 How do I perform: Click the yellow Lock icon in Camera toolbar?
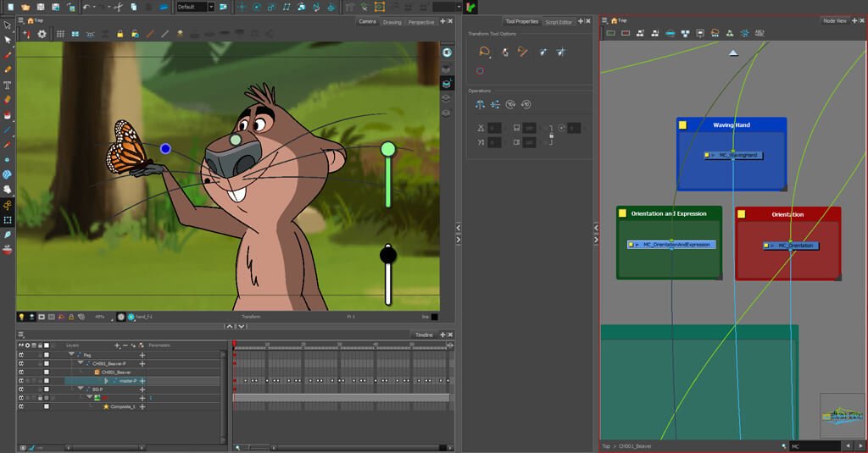pyautogui.click(x=120, y=34)
